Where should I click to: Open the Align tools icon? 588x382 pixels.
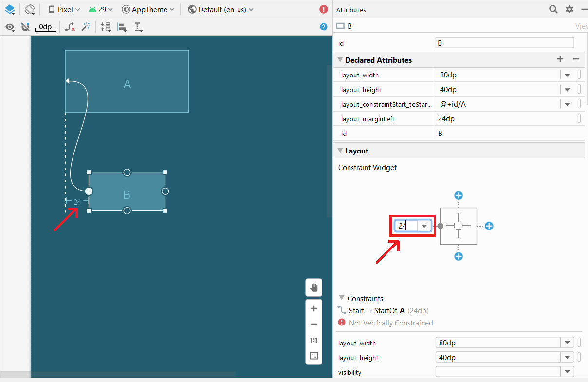pyautogui.click(x=123, y=27)
